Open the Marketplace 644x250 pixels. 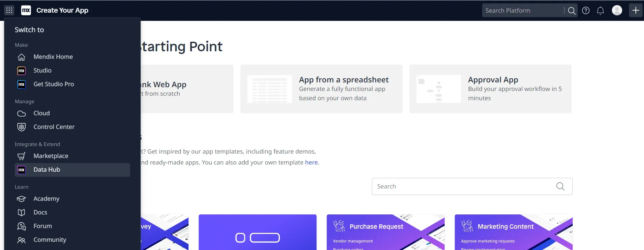[51, 156]
